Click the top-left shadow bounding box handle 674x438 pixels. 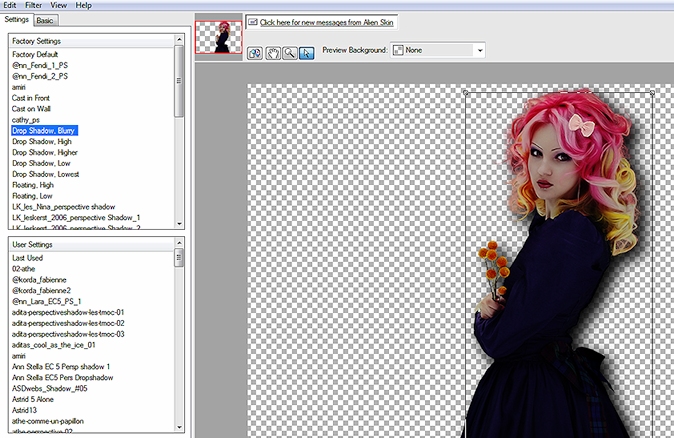coord(466,92)
